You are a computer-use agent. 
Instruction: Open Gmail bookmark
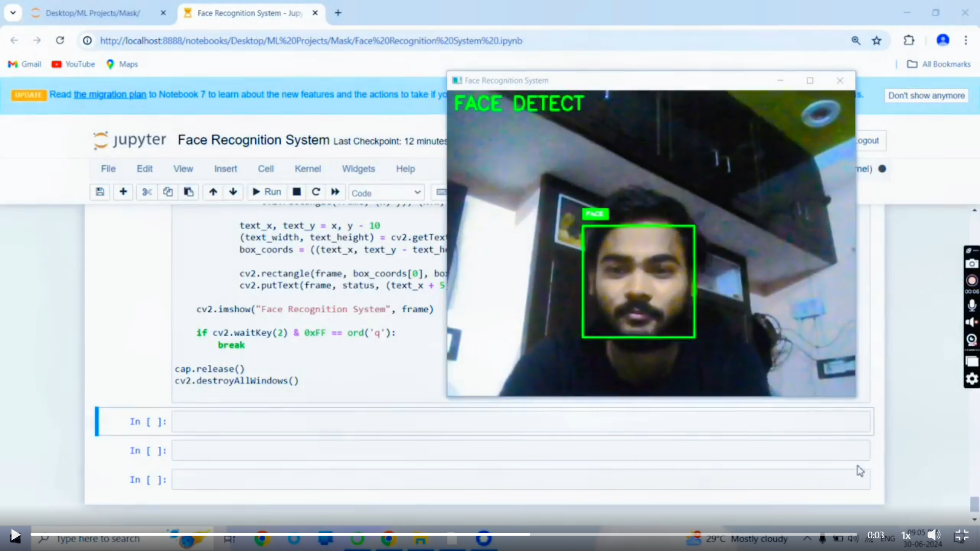pyautogui.click(x=24, y=64)
